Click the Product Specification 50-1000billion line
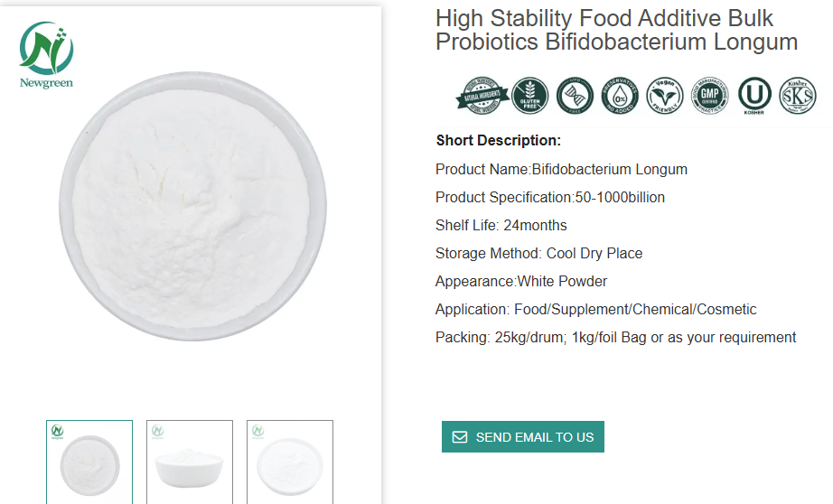This screenshot has height=504, width=833. (x=549, y=197)
